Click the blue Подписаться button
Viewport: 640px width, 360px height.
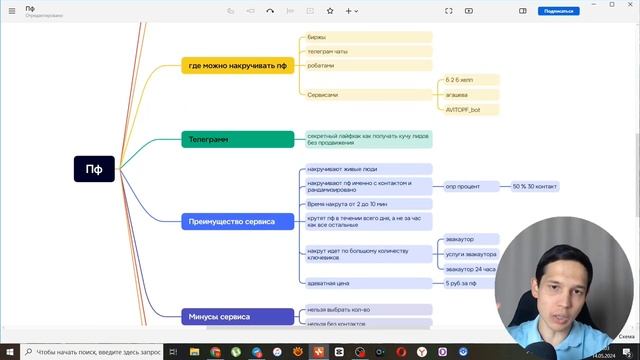[x=558, y=11]
